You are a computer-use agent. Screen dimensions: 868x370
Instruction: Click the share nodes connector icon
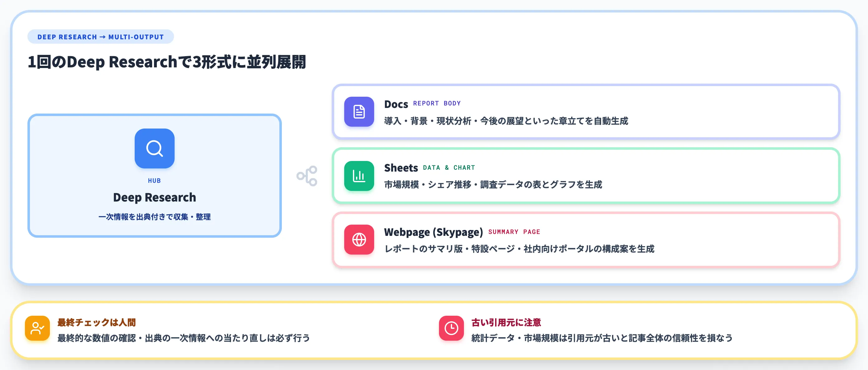(307, 176)
